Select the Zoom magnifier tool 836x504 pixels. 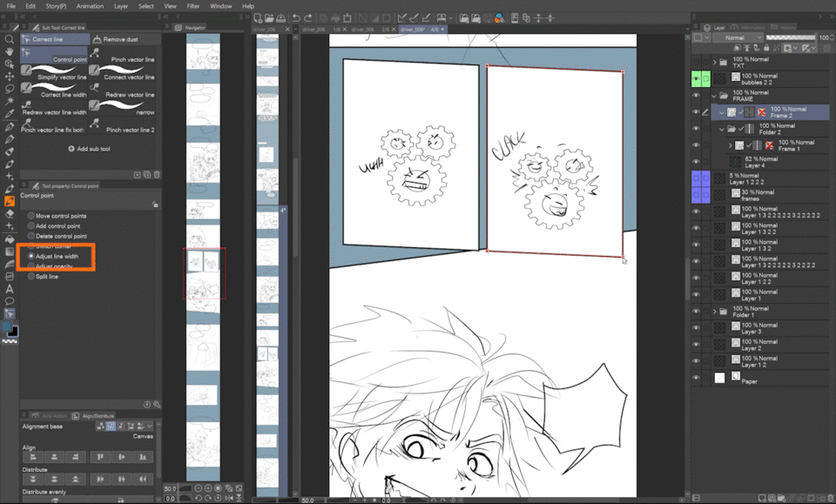coord(9,39)
